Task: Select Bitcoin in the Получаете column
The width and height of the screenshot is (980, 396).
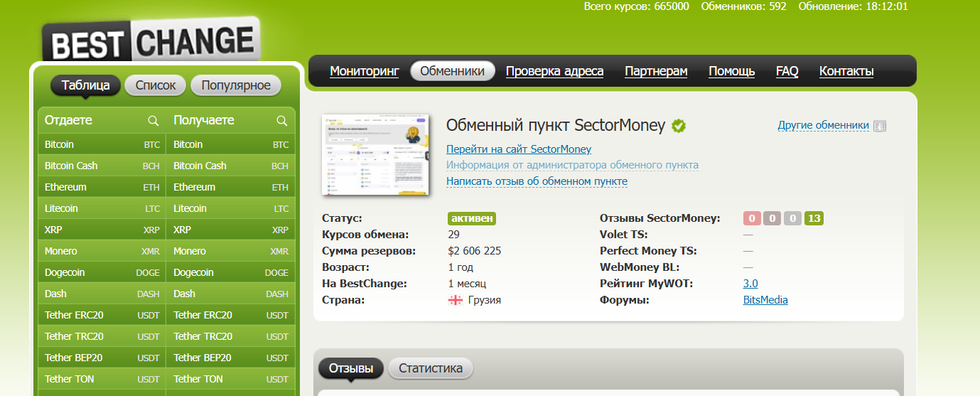Action: 231,144
